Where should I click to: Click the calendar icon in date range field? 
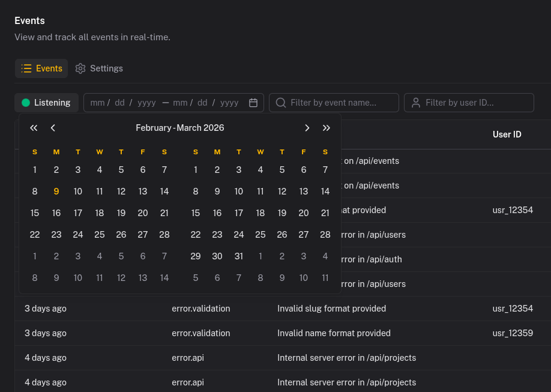253,103
